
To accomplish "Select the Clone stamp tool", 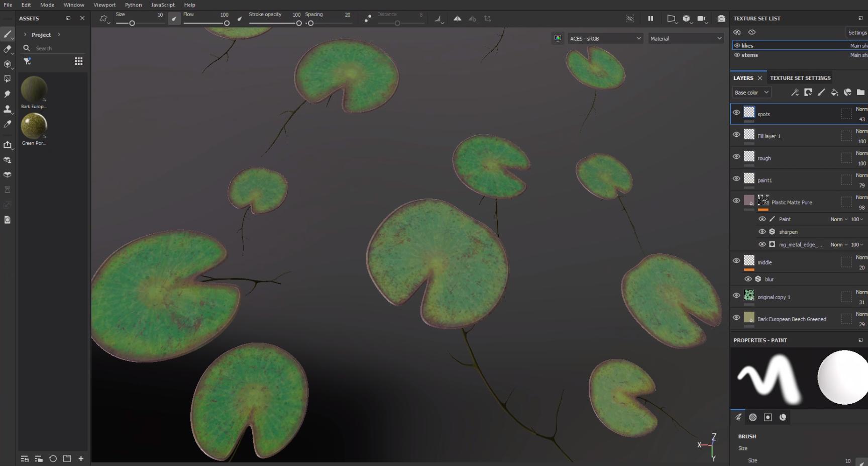I will pyautogui.click(x=8, y=109).
